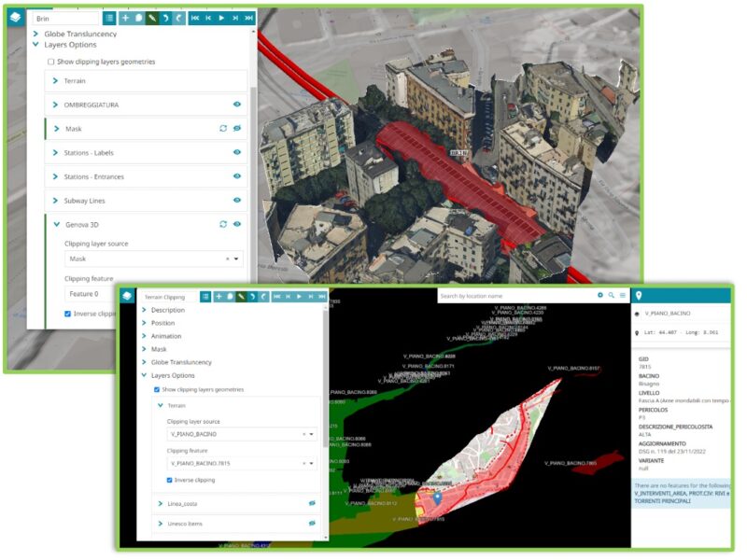The image size is (747, 560).
Task: Open the Clipping layer source dropdown showing Mask
Action: [x=153, y=259]
